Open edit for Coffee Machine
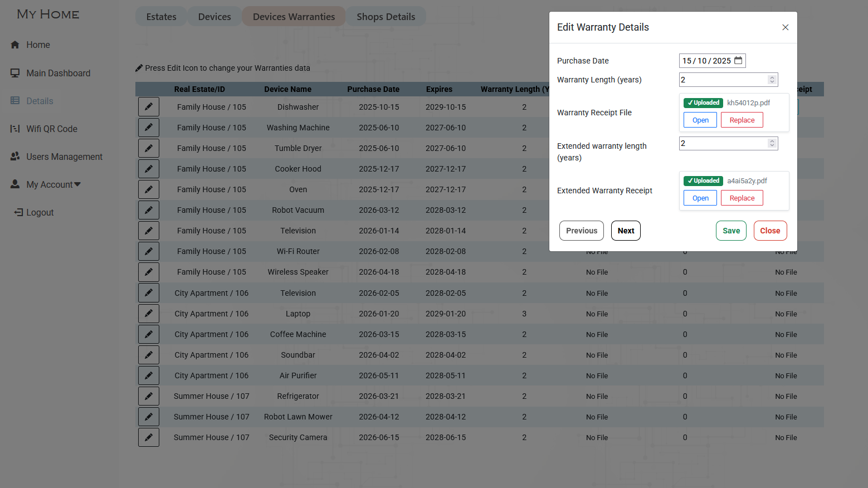Image resolution: width=868 pixels, height=488 pixels. click(149, 334)
